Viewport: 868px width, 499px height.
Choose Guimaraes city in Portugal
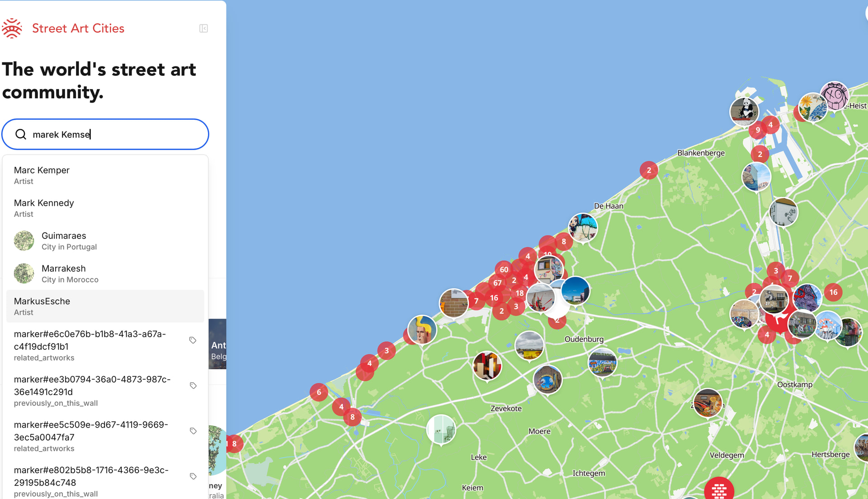[105, 241]
